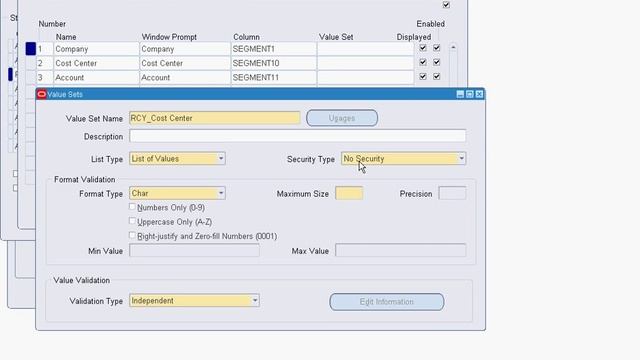Select the record indicator for Company row
The image size is (640, 360).
point(31,49)
